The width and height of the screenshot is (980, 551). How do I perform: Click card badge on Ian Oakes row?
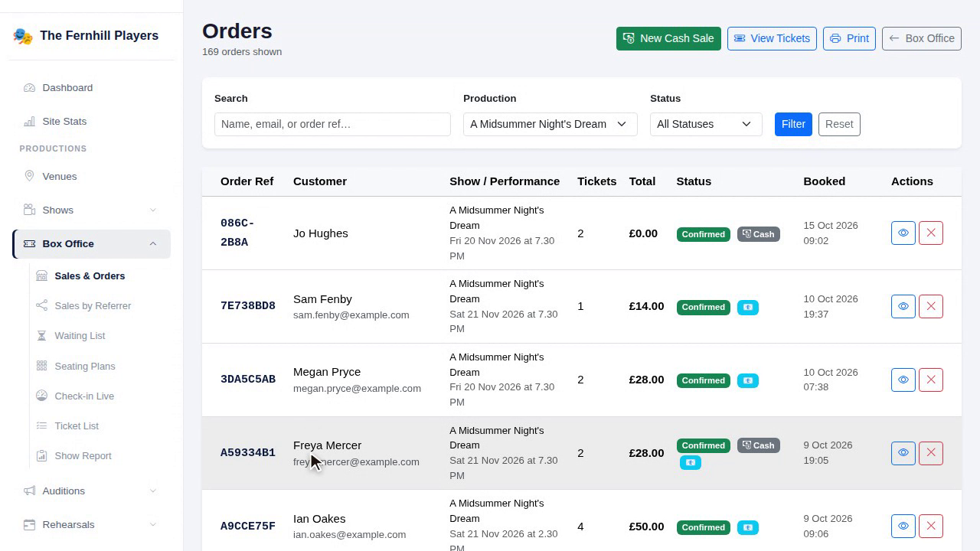(x=748, y=527)
